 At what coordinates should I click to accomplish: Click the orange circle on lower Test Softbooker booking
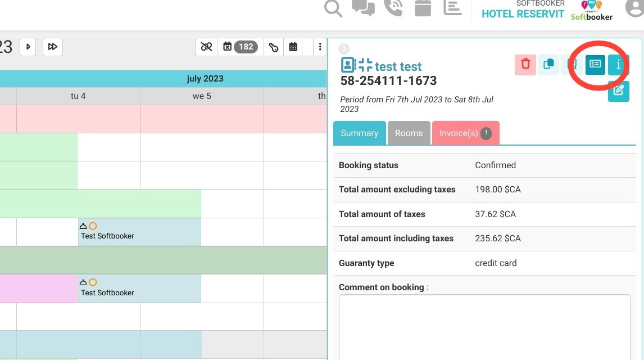point(93,282)
